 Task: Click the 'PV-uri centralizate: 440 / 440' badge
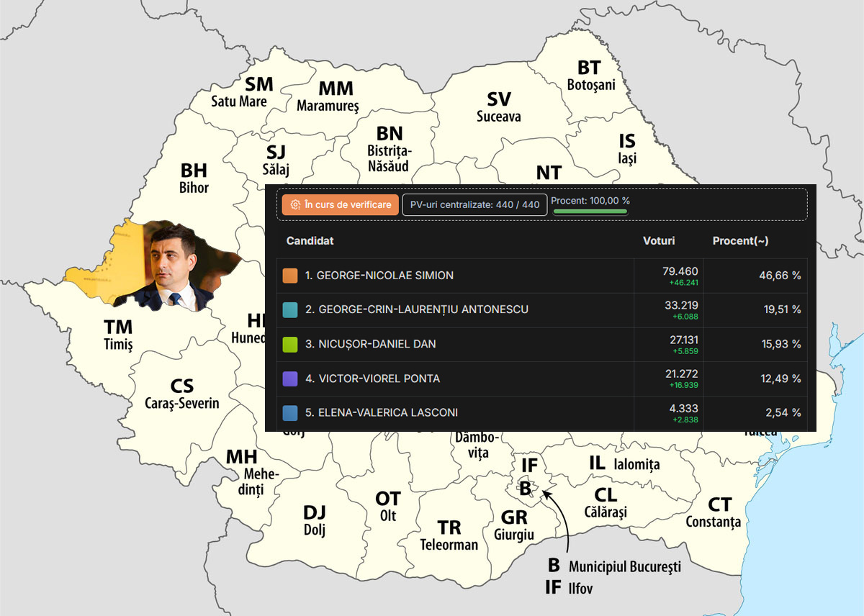[x=474, y=204]
